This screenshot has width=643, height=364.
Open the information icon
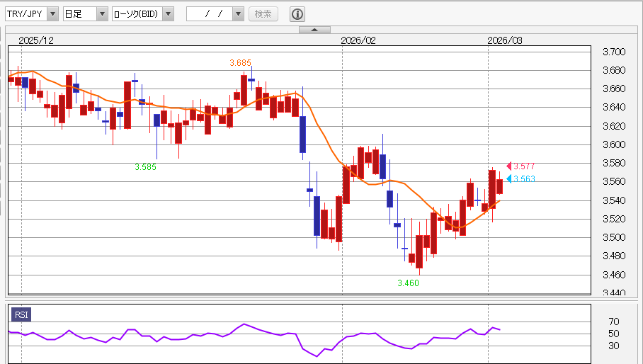click(x=297, y=14)
